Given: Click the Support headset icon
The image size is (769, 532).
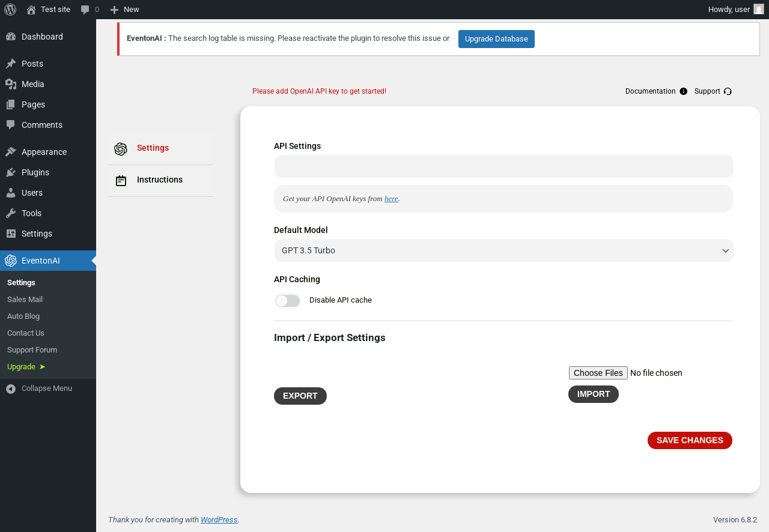Looking at the screenshot, I should [x=728, y=91].
